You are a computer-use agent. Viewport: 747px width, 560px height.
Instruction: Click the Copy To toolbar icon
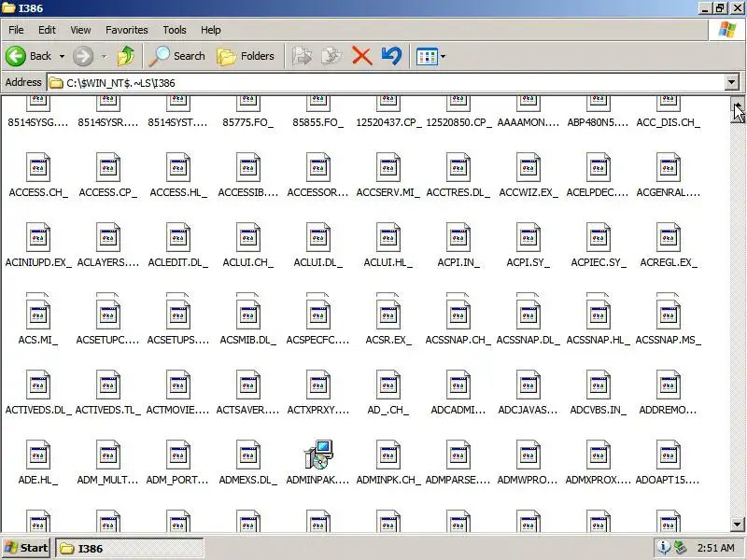click(331, 56)
